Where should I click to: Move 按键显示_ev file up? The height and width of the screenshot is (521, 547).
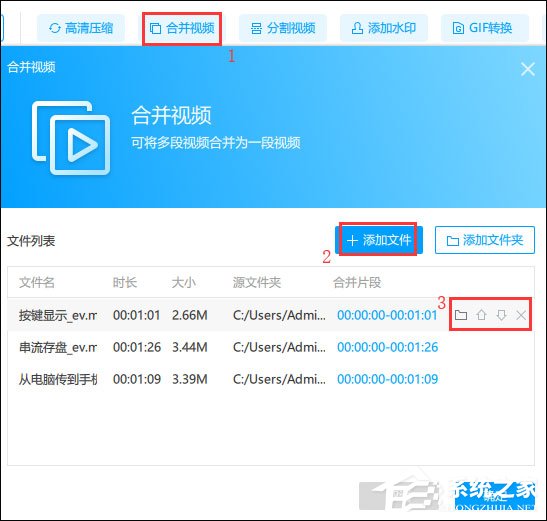pos(481,315)
